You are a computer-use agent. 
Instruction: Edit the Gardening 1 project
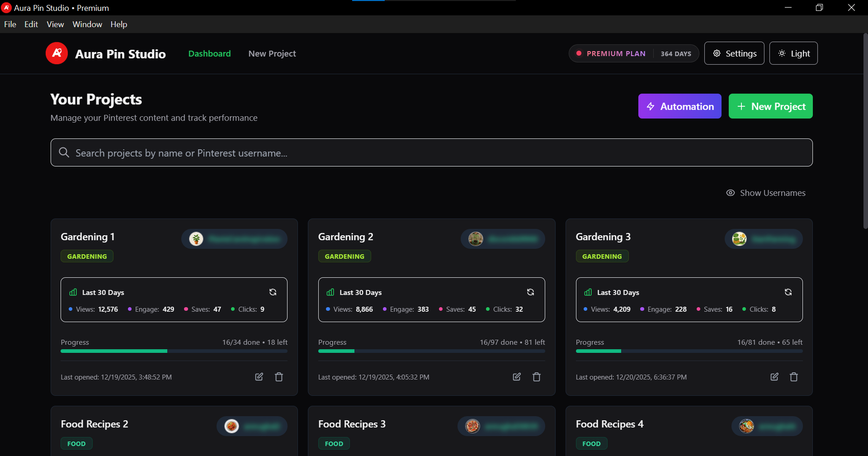(x=259, y=377)
